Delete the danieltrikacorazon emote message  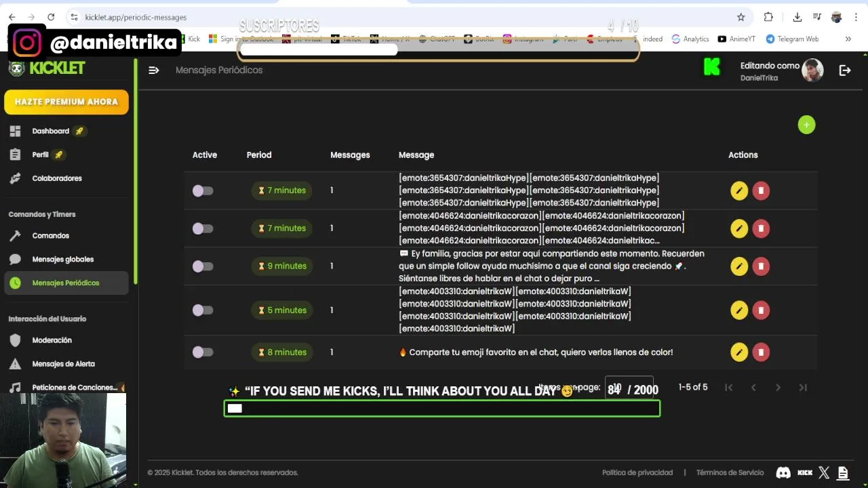pos(761,228)
